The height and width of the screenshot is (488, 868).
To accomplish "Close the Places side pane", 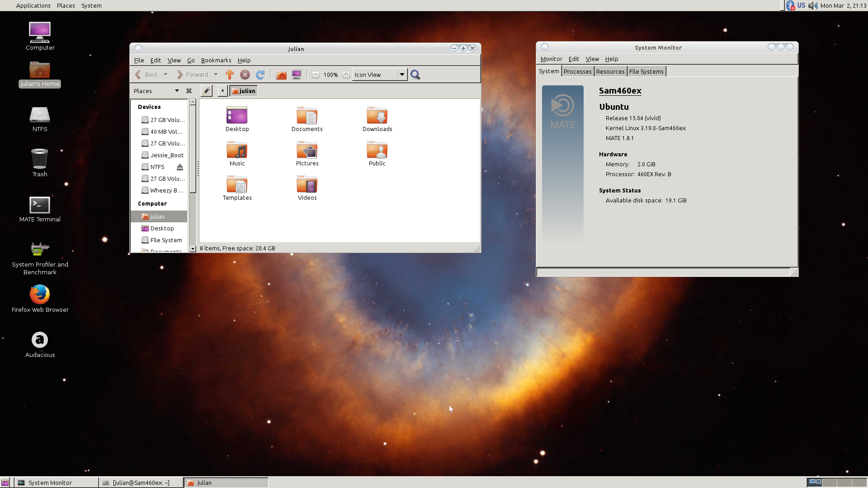I will [189, 91].
